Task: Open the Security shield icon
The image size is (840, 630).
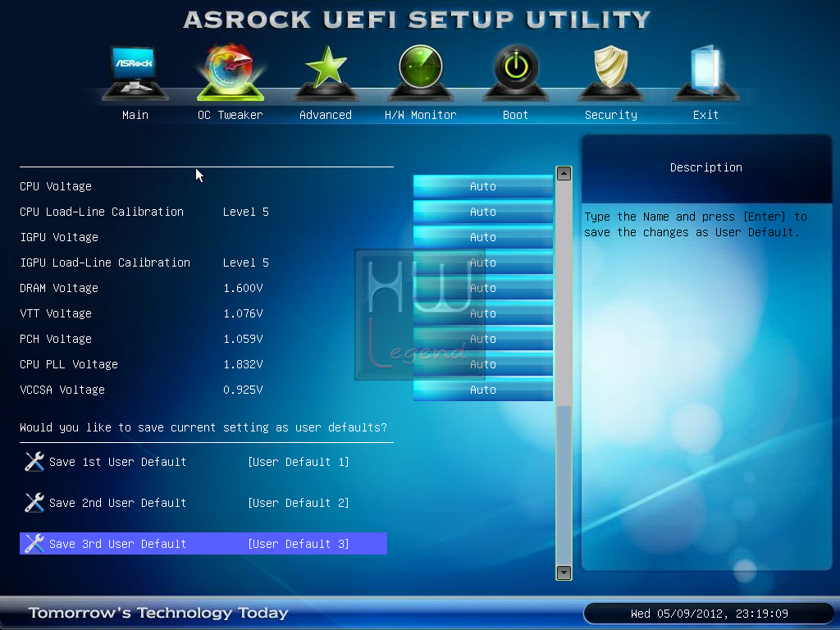Action: [610, 73]
